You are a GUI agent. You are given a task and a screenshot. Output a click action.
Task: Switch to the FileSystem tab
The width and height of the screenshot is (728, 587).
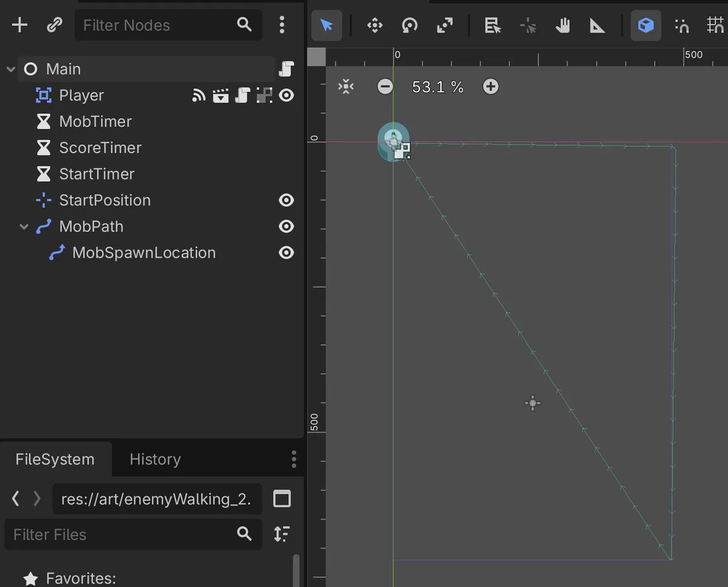(55, 459)
